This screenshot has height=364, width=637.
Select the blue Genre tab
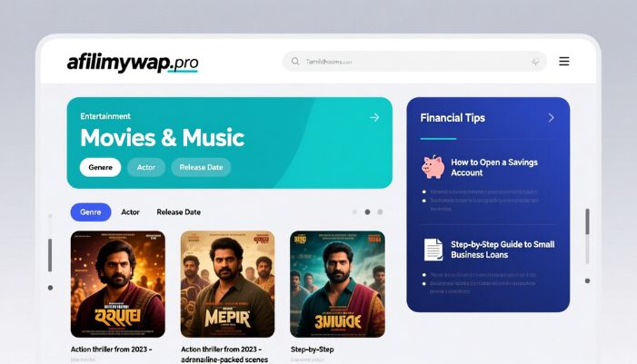click(91, 212)
